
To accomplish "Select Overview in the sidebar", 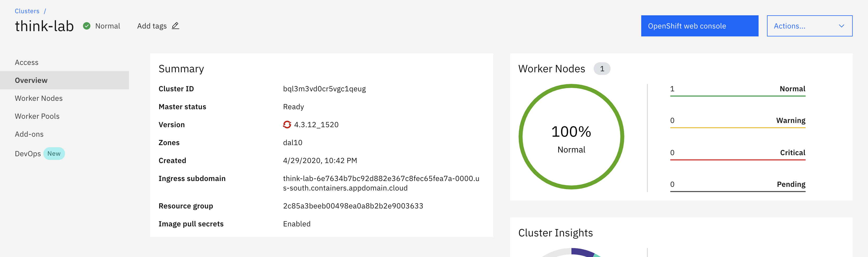I will click(x=64, y=80).
